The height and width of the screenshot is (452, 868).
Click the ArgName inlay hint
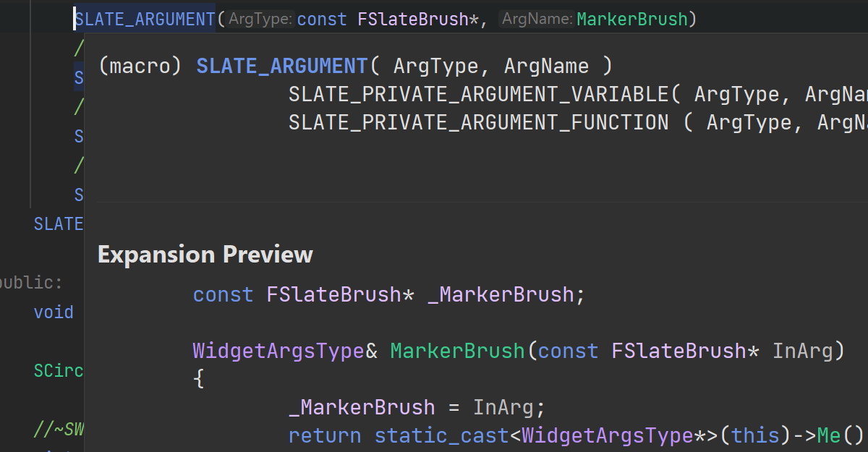[x=537, y=20]
